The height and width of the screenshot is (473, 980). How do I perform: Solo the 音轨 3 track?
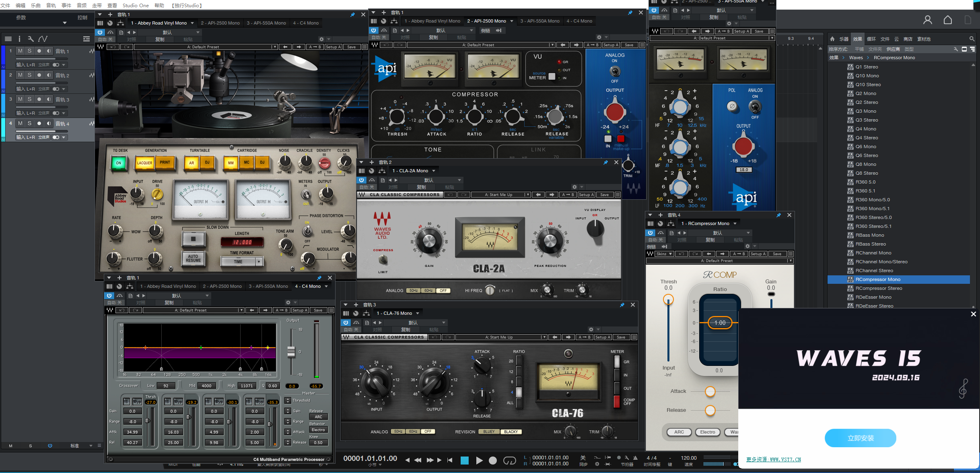pos(29,99)
